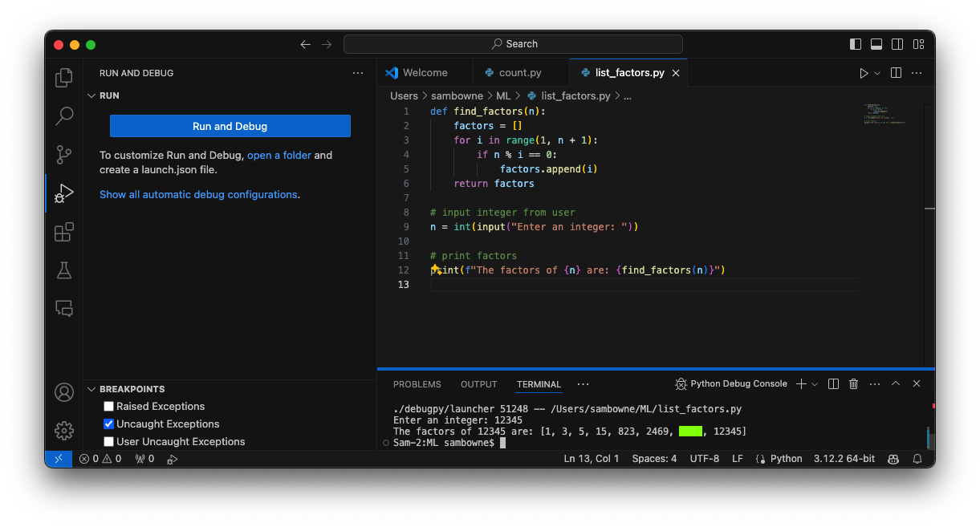Enable User Uncaught Exceptions checkbox
The height and width of the screenshot is (527, 980).
tap(109, 442)
